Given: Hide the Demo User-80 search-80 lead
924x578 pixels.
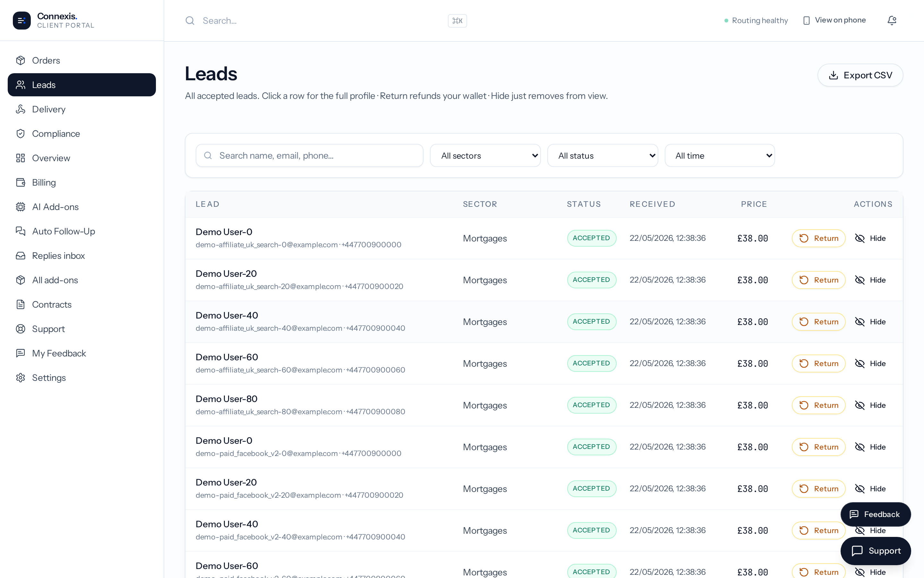Looking at the screenshot, I should [x=870, y=405].
